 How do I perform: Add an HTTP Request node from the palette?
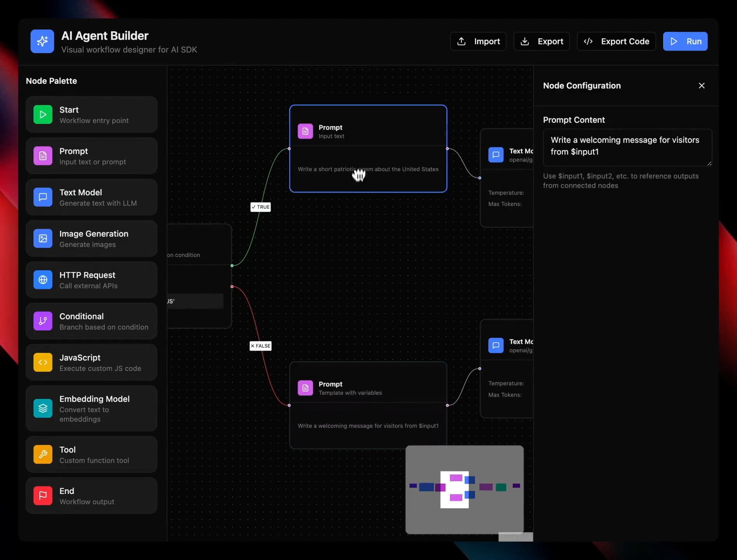[x=91, y=280]
